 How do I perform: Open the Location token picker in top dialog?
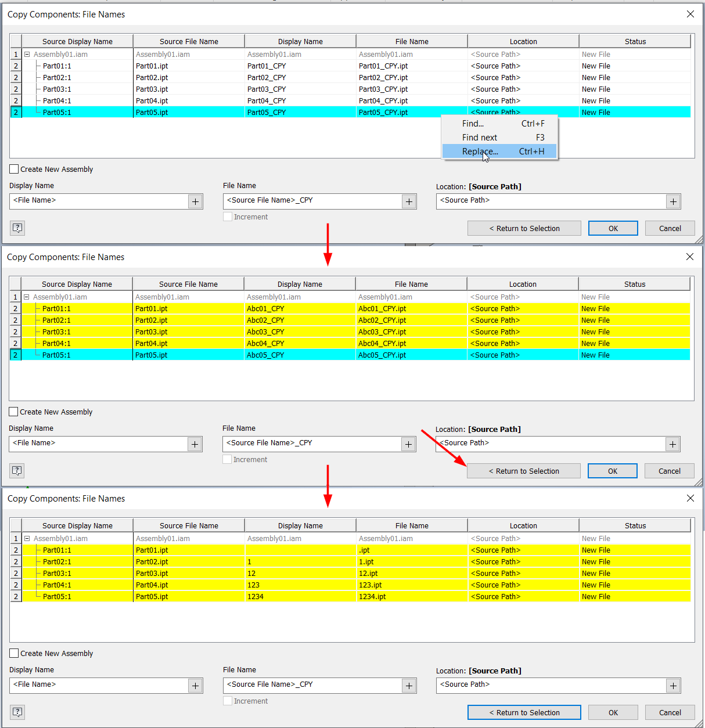(673, 201)
